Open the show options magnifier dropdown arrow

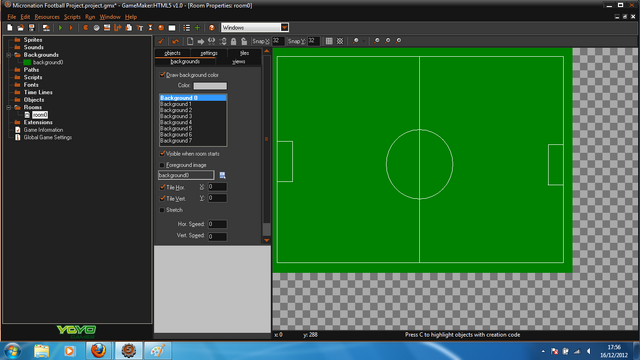tap(364, 41)
